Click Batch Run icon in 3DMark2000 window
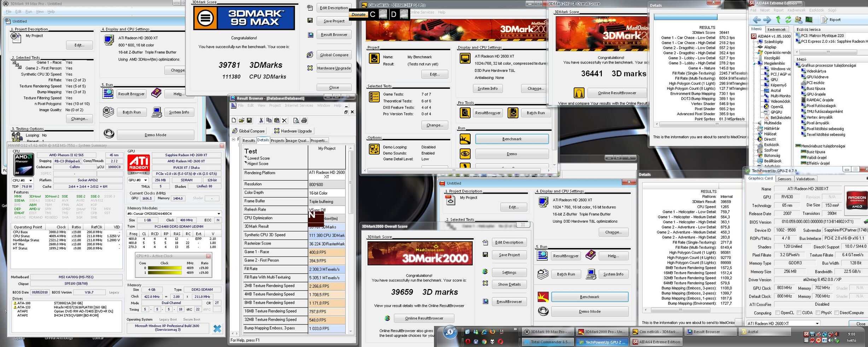The image size is (868, 347). [x=542, y=274]
